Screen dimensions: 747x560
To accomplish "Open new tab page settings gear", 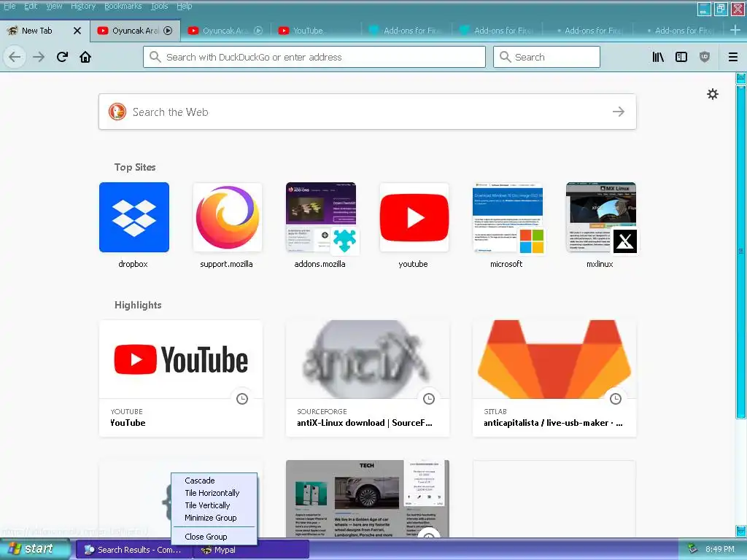I will pos(712,94).
